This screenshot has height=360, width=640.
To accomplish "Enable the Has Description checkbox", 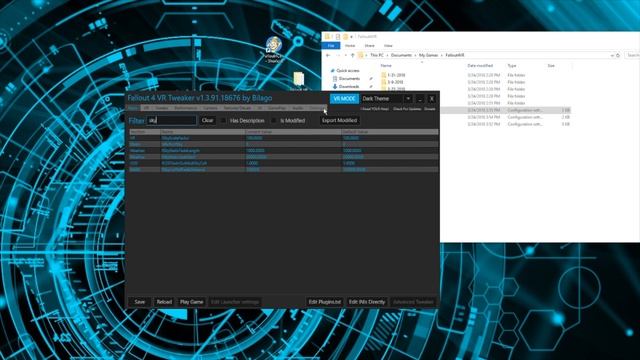I will tap(223, 120).
